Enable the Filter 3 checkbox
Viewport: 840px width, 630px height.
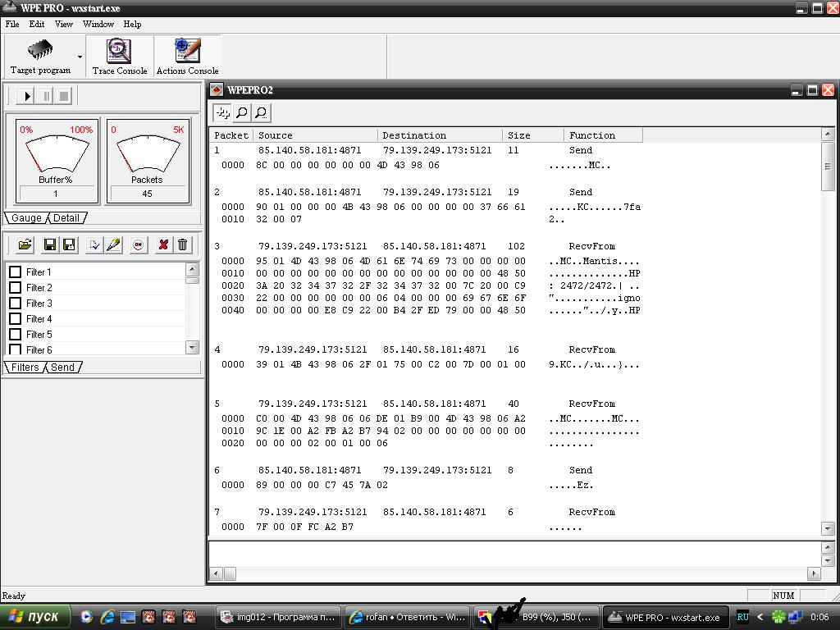16,304
